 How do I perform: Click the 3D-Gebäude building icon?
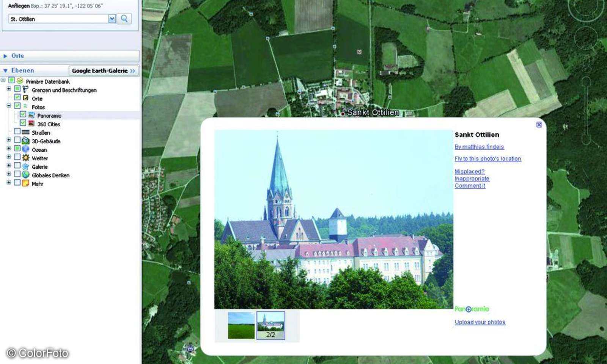25,141
